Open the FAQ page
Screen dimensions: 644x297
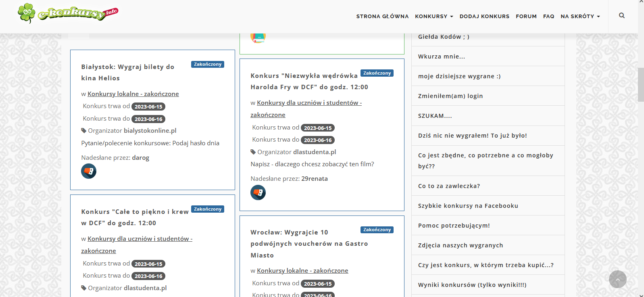click(x=548, y=17)
